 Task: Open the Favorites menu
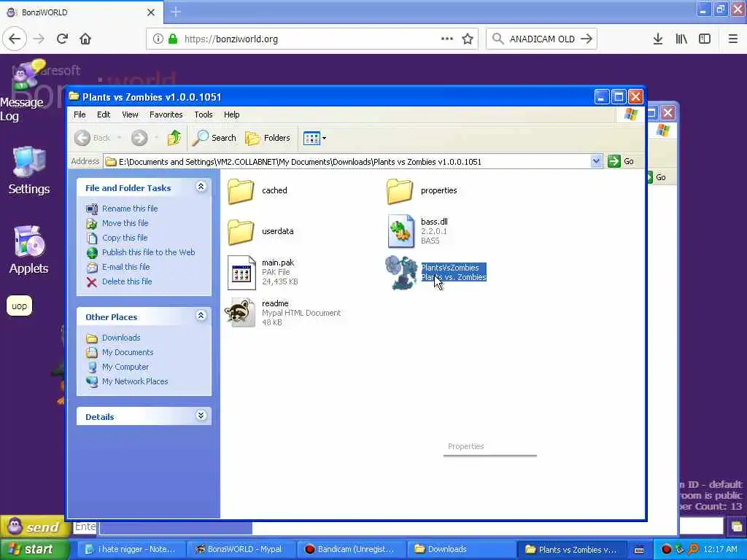166,114
